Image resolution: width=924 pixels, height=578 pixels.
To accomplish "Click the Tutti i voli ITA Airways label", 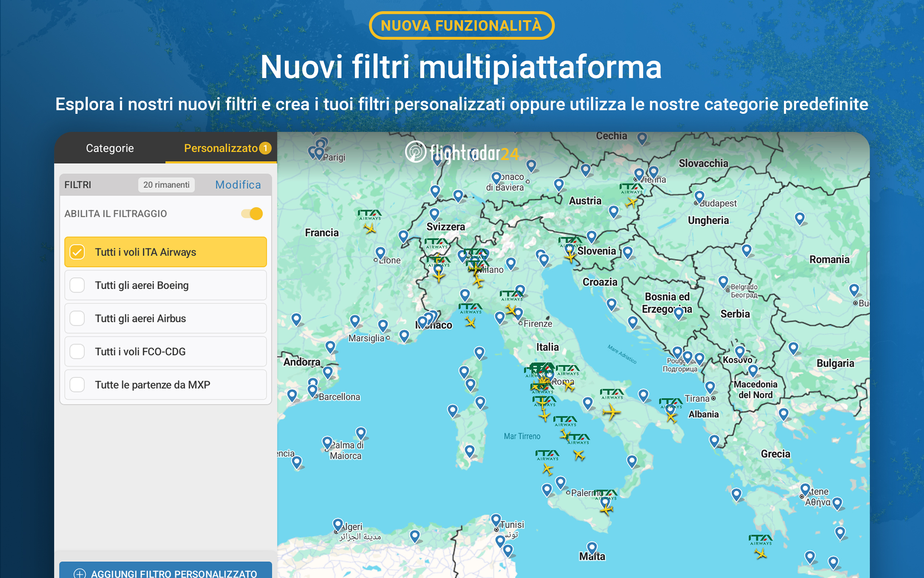I will click(145, 252).
